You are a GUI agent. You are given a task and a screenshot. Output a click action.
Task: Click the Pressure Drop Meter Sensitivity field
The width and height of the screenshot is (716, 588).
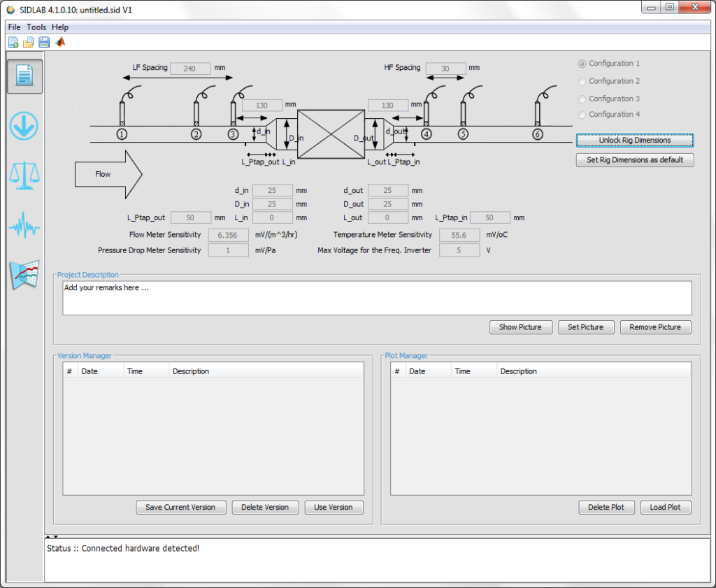(229, 250)
